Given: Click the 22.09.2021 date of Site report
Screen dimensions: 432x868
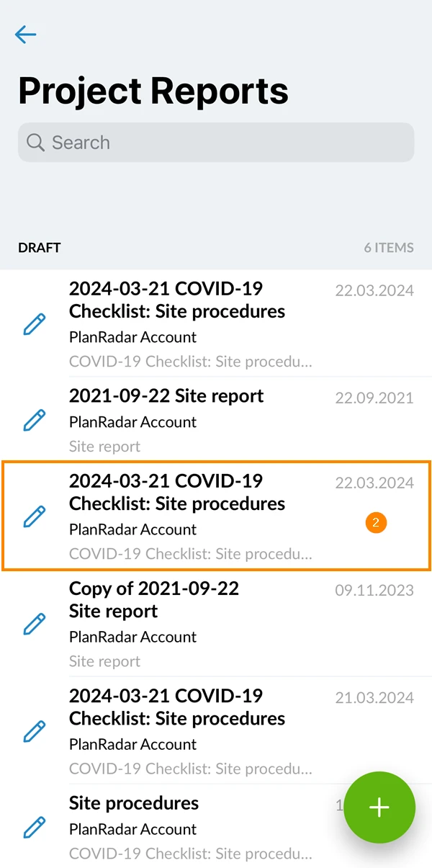Looking at the screenshot, I should pos(374,398).
